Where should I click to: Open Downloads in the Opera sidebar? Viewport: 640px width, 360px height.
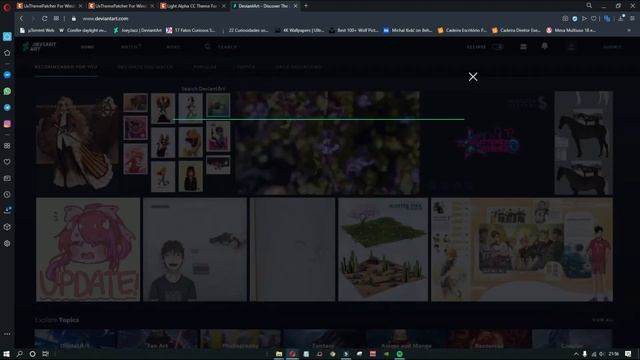[7, 210]
